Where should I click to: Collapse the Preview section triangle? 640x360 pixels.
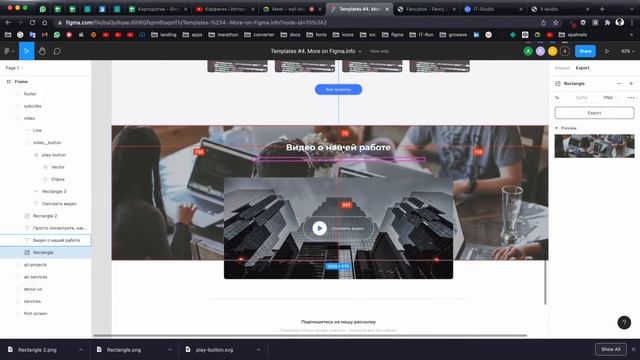556,128
